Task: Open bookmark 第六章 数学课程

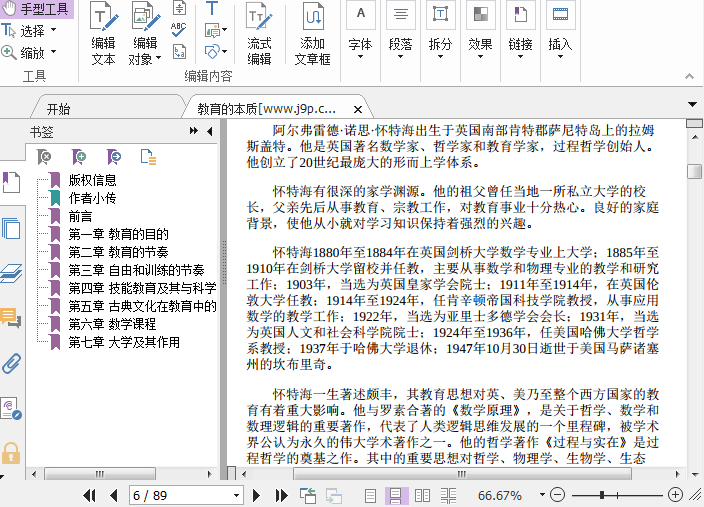Action: pyautogui.click(x=112, y=324)
